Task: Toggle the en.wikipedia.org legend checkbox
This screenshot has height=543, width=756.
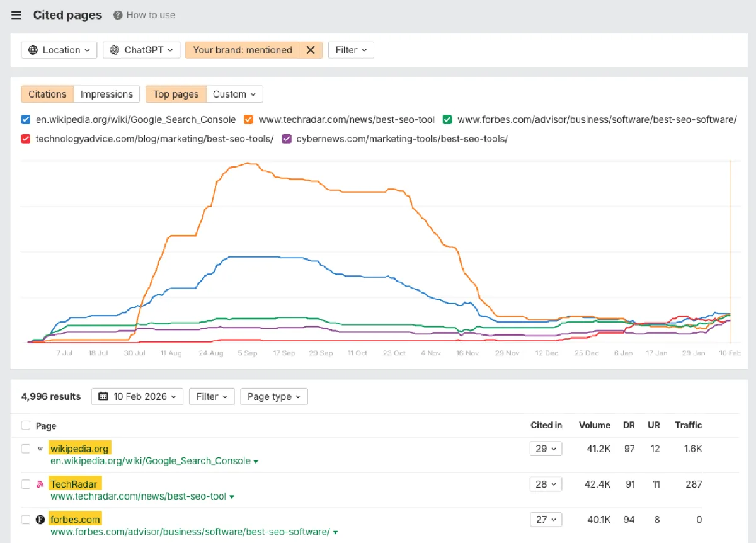Action: (x=25, y=119)
